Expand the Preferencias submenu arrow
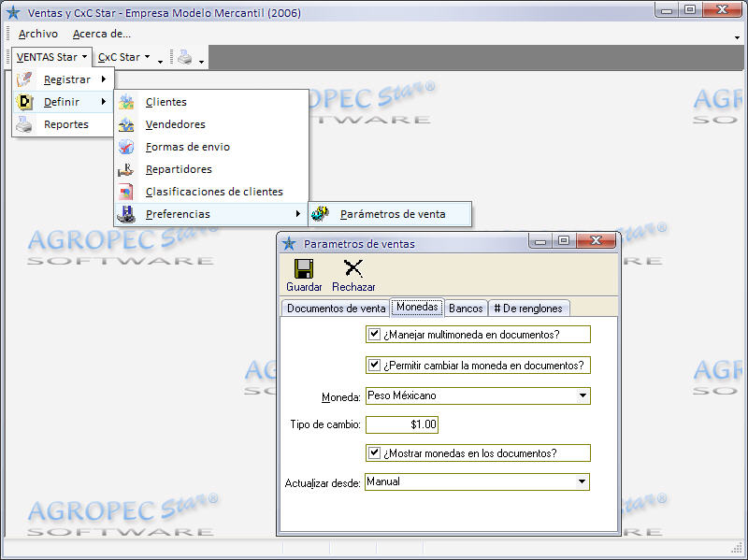The image size is (748, 560). [x=298, y=214]
